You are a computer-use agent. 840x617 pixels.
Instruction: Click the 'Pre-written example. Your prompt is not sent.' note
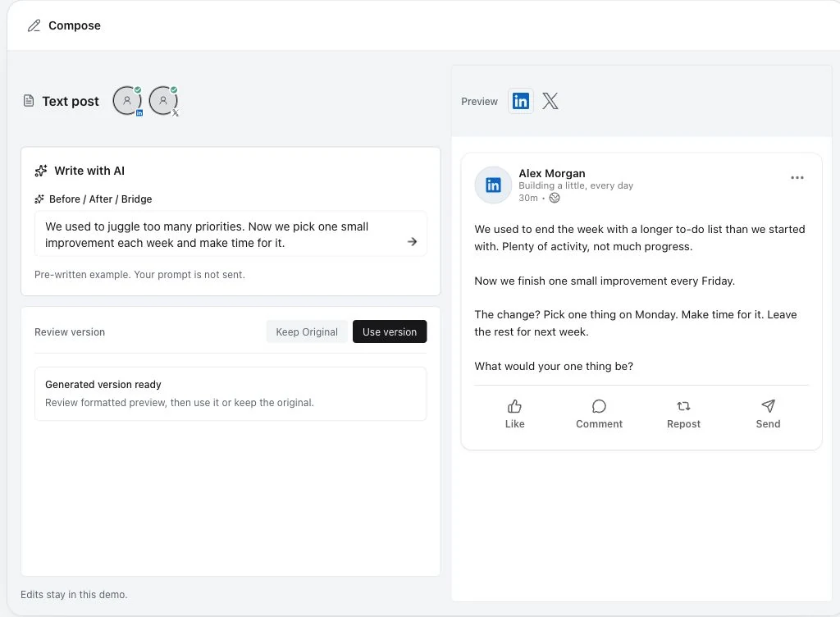tap(139, 275)
